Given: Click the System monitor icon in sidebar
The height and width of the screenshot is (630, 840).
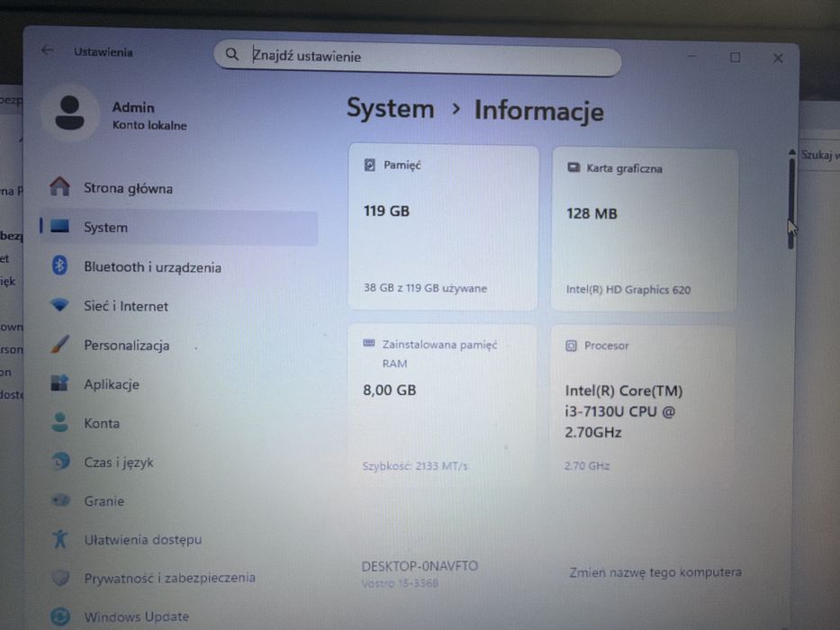Looking at the screenshot, I should [60, 226].
